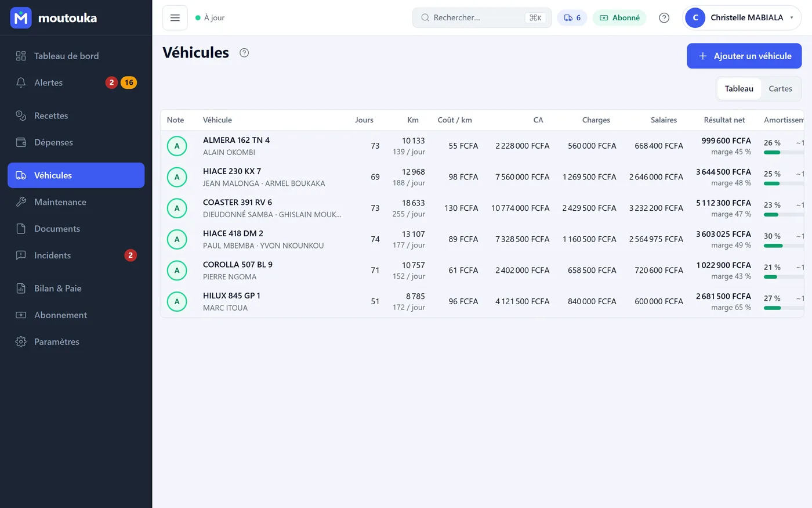Viewport: 812px width, 508px height.
Task: Open vehicle HIACE 230 KX 7
Action: pos(232,171)
